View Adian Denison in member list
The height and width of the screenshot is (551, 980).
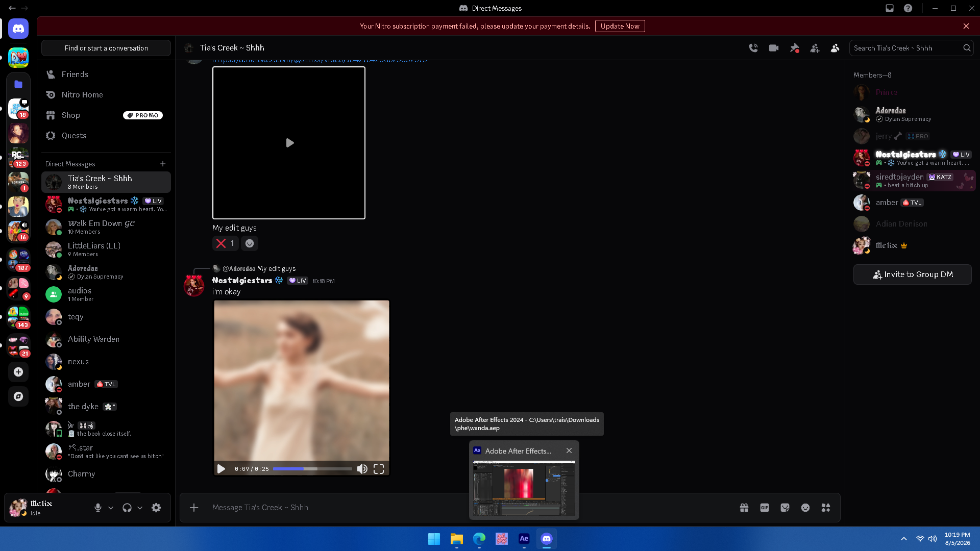pos(914,223)
